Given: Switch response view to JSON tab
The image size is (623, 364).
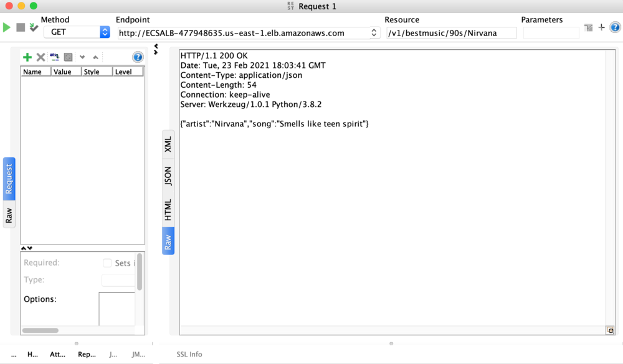Looking at the screenshot, I should (168, 177).
